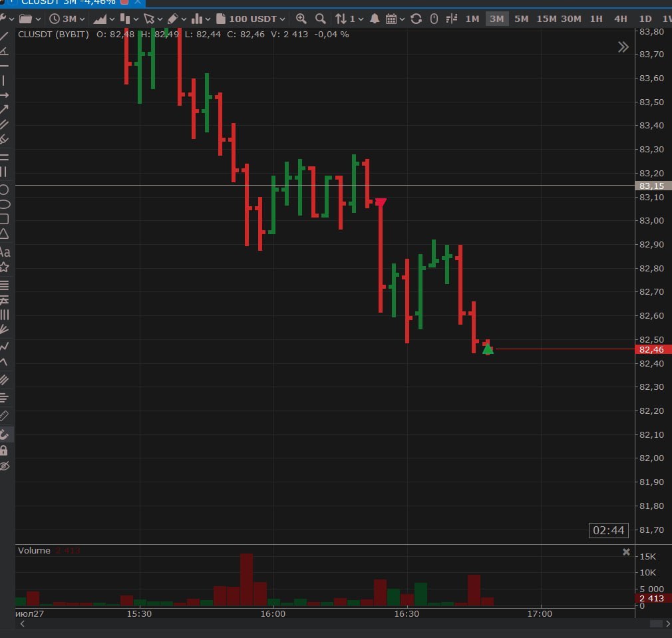
Task: Select the horizontal ray arrow tool
Action: [4, 94]
